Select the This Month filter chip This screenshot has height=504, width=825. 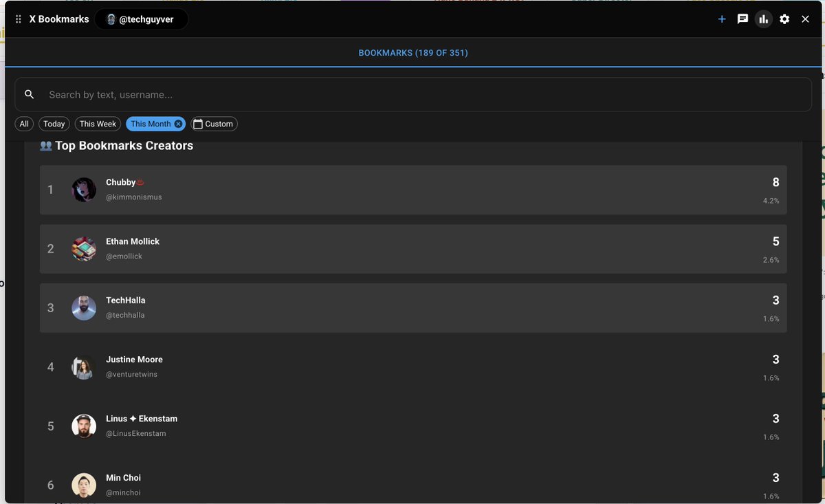[x=151, y=124]
